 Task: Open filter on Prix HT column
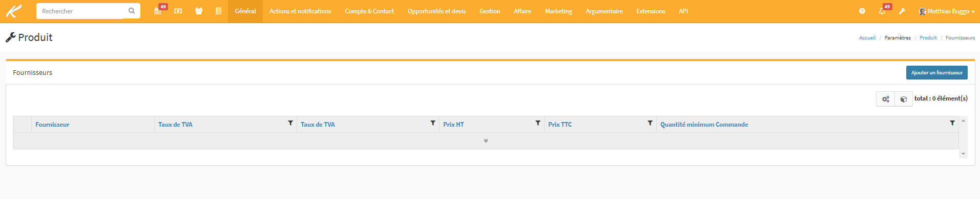[x=538, y=123]
